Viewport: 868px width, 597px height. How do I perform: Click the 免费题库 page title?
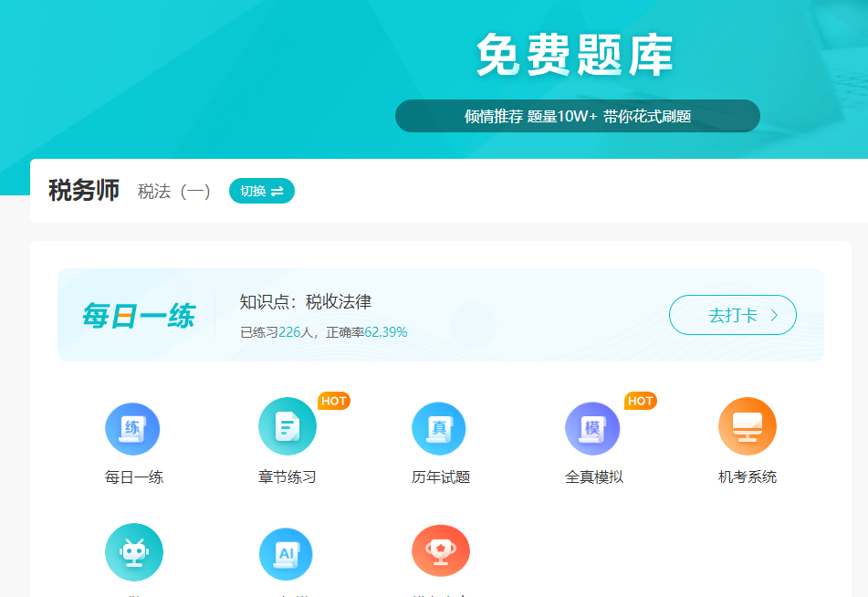click(x=577, y=54)
